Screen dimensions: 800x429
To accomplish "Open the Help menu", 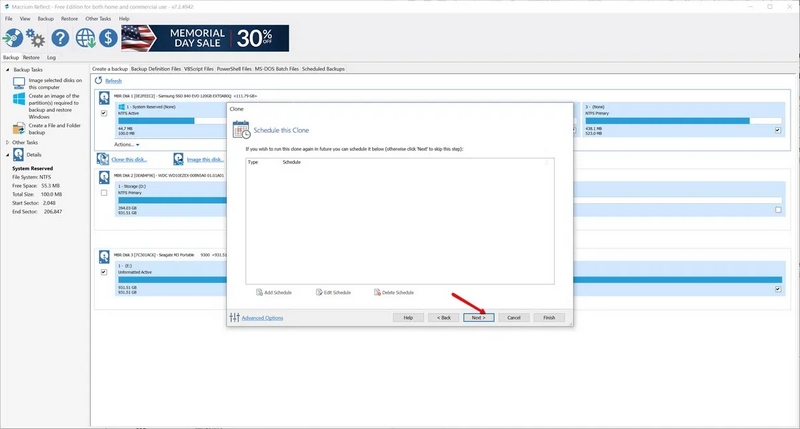I will click(124, 18).
